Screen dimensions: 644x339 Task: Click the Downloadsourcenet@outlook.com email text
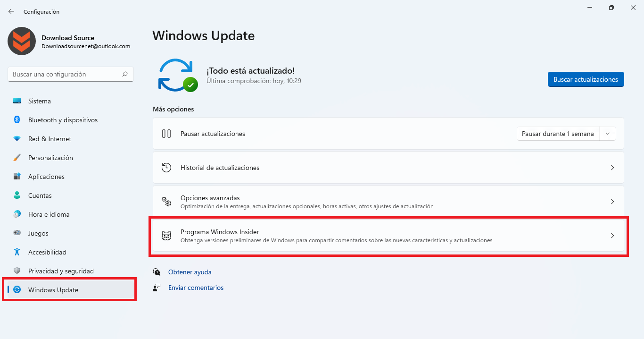[x=86, y=46]
